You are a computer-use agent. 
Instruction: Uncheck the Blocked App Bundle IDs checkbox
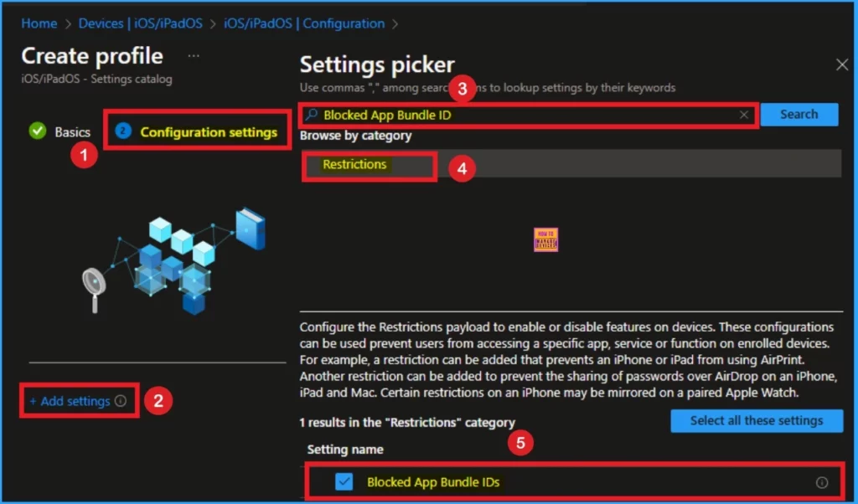(x=344, y=481)
